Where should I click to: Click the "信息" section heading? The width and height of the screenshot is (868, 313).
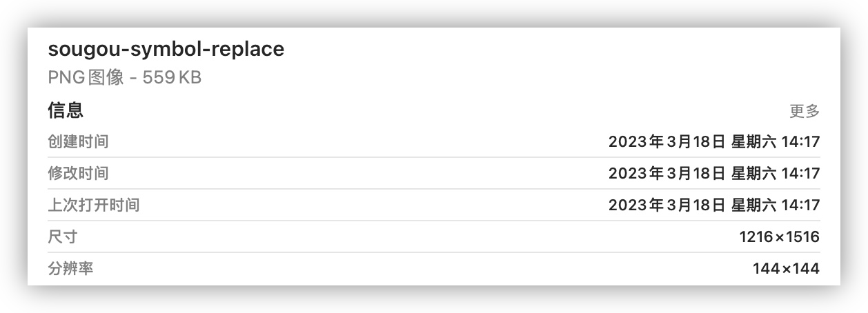tap(66, 110)
